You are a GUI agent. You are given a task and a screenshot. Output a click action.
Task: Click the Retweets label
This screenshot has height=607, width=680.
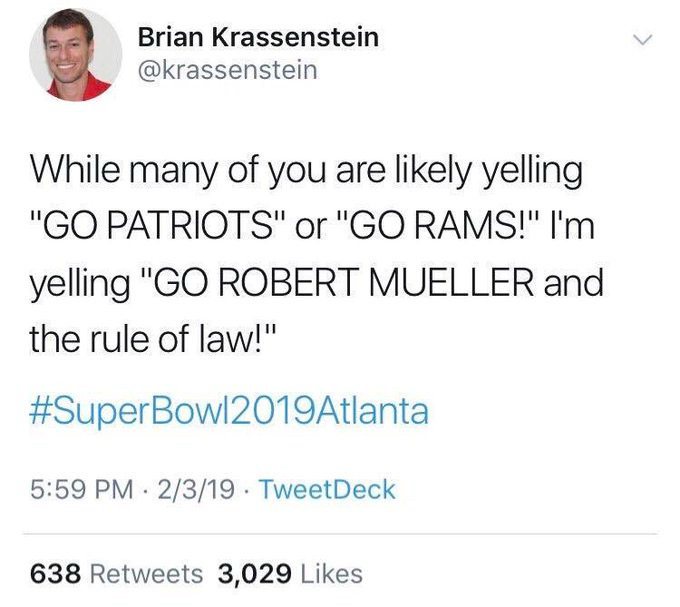(147, 574)
